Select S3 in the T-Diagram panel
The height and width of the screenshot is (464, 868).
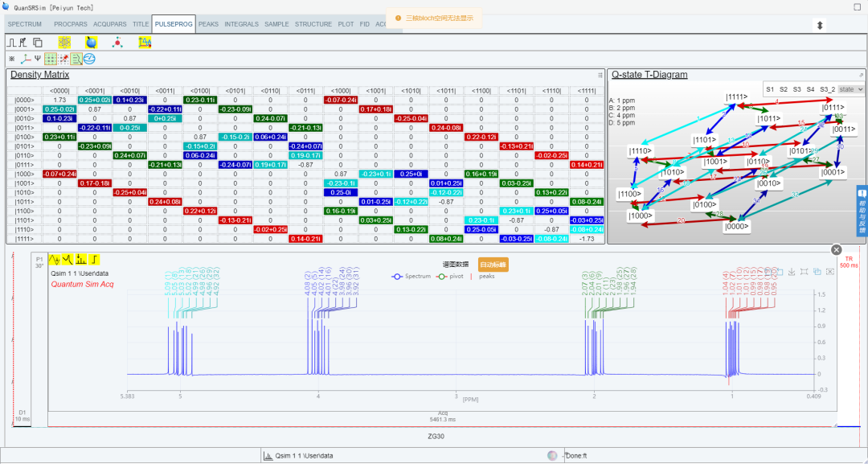[x=796, y=89]
